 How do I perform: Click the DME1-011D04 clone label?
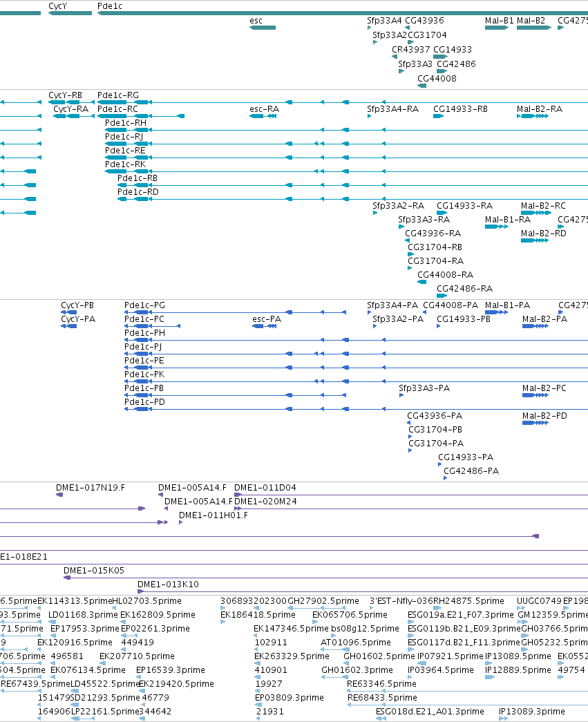[265, 488]
